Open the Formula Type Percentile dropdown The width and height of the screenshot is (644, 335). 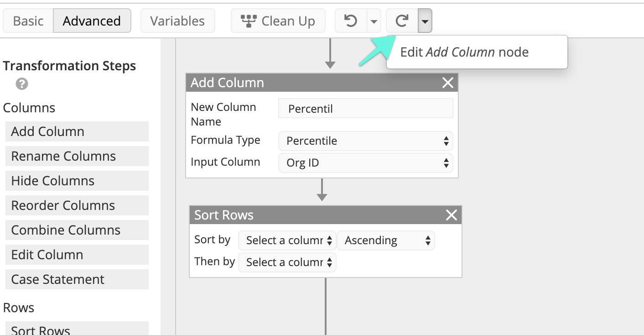[x=366, y=141]
